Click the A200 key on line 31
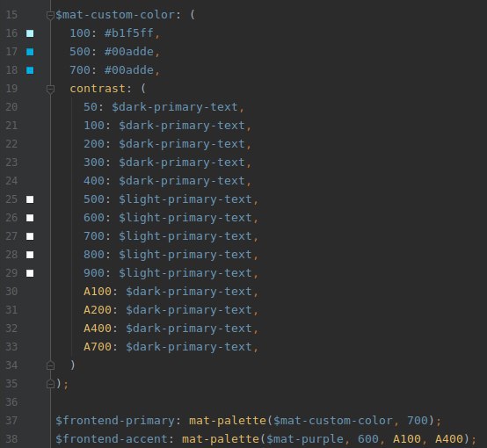Viewport: 487px width, 448px height. pos(98,310)
